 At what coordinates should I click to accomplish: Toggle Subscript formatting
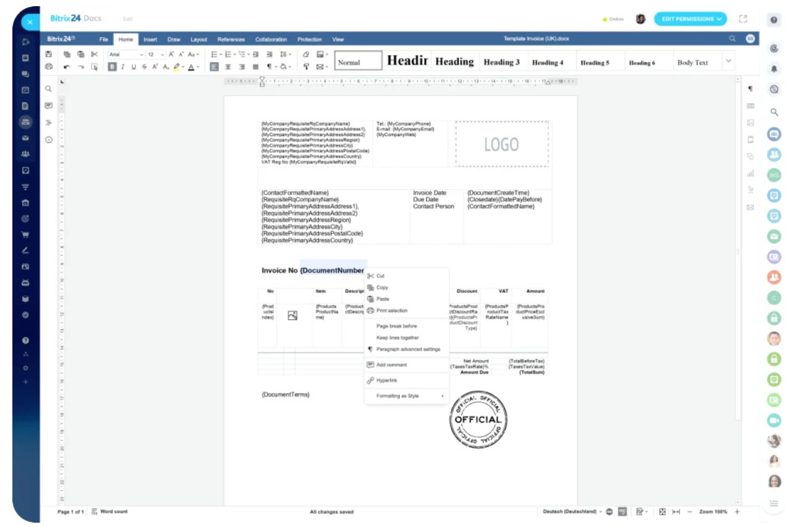pyautogui.click(x=166, y=66)
